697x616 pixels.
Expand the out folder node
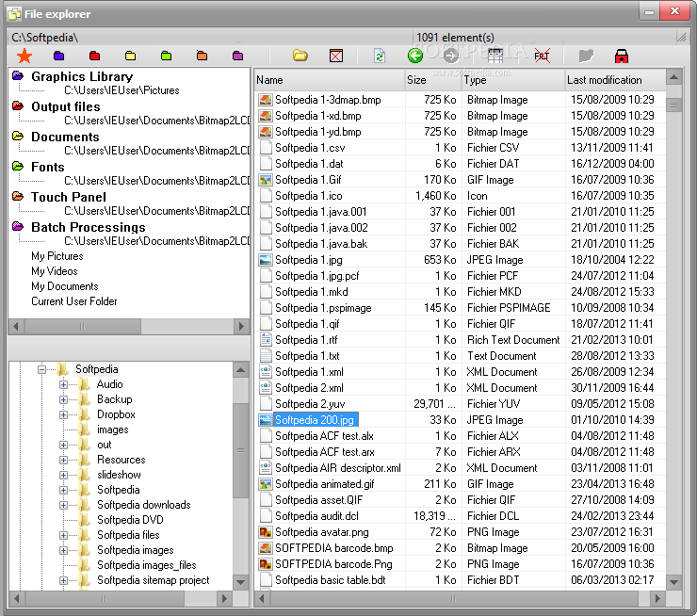(63, 445)
